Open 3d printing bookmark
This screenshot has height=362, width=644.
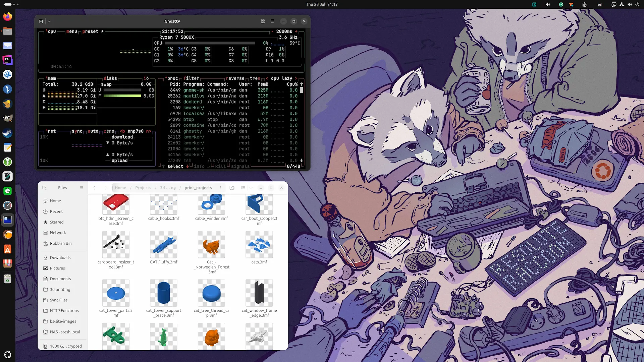(x=63, y=289)
